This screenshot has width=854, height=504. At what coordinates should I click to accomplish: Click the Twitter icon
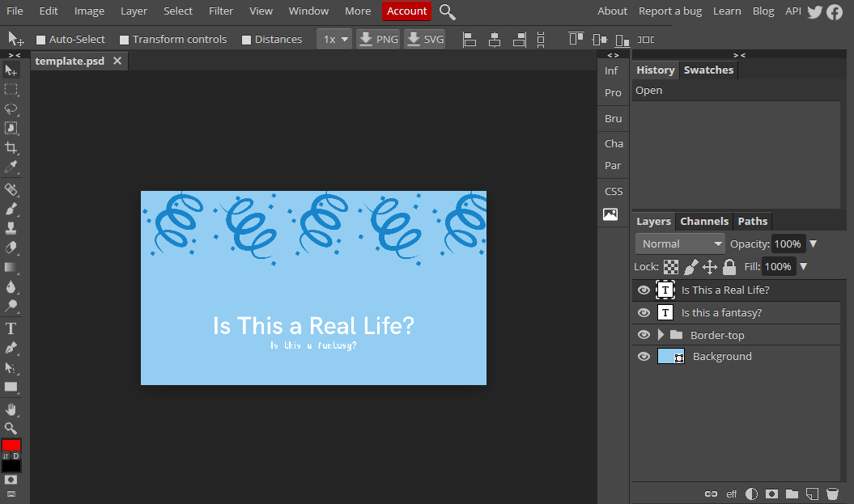[815, 11]
